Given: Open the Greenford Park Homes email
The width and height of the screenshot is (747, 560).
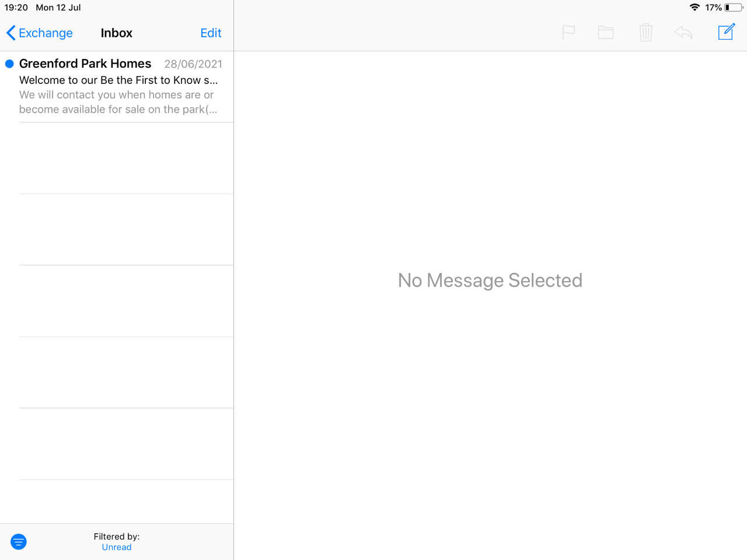Looking at the screenshot, I should (x=85, y=64).
